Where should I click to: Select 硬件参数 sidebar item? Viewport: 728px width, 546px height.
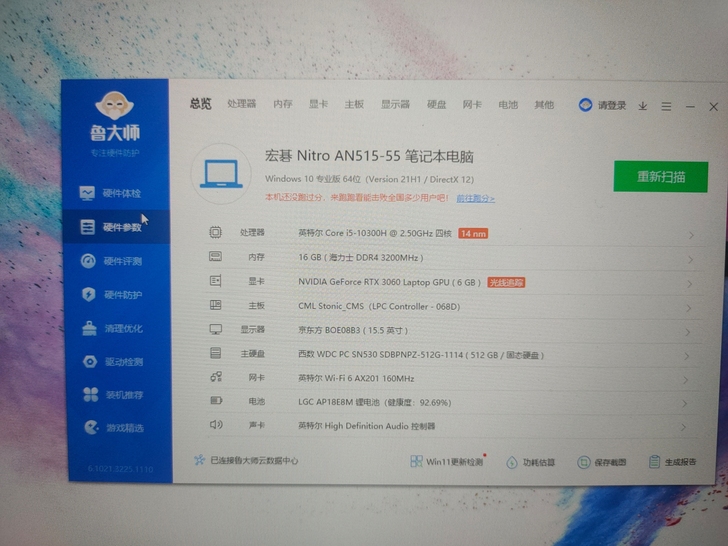(116, 227)
